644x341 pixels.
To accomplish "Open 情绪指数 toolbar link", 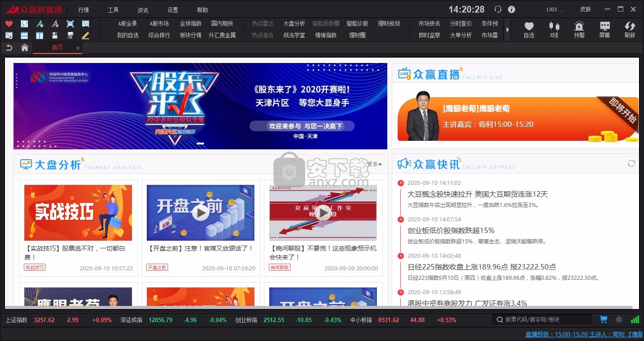I will coord(326,35).
